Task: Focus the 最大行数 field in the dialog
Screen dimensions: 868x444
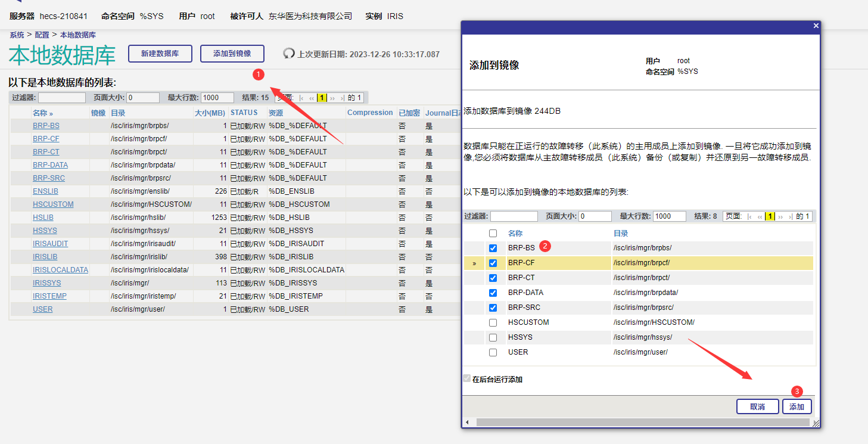Action: tap(670, 216)
